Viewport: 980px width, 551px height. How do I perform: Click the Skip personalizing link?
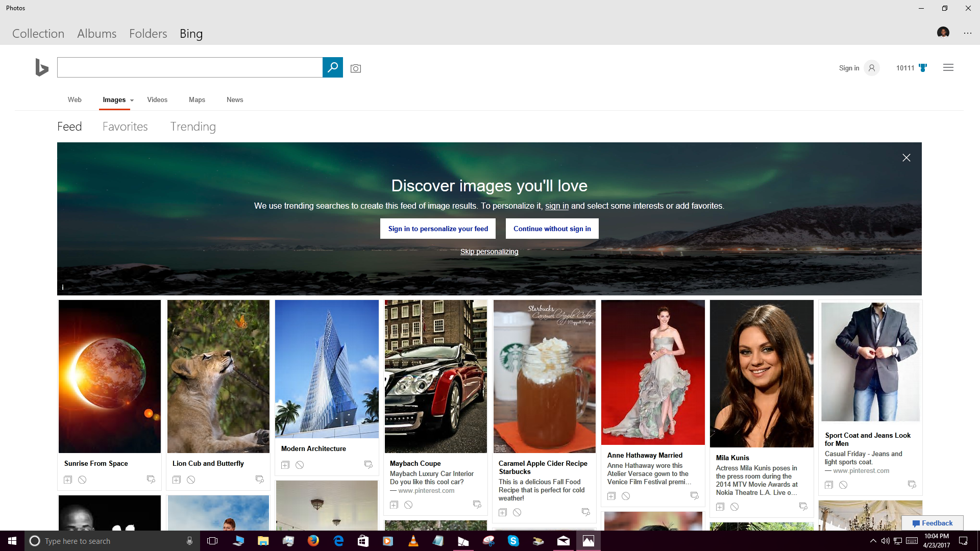(489, 252)
